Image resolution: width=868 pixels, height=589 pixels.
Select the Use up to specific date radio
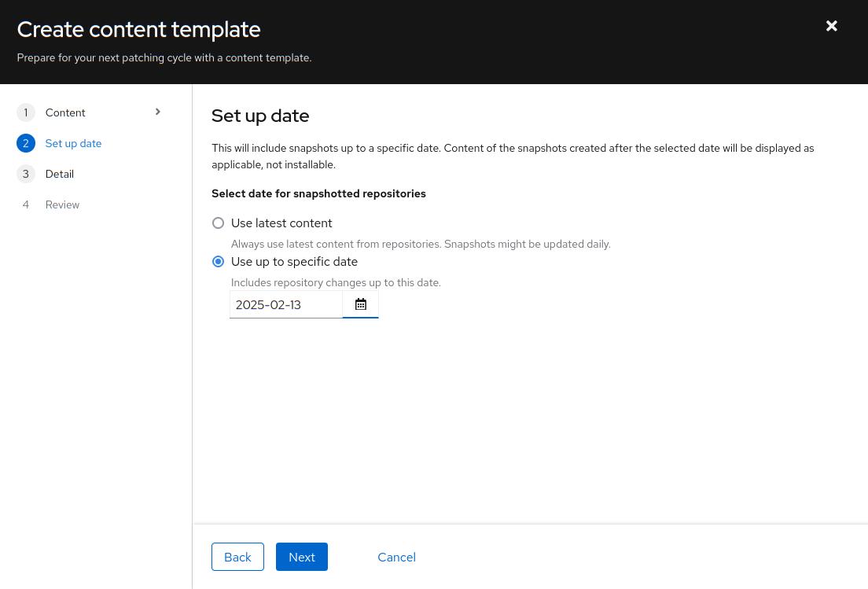219,262
